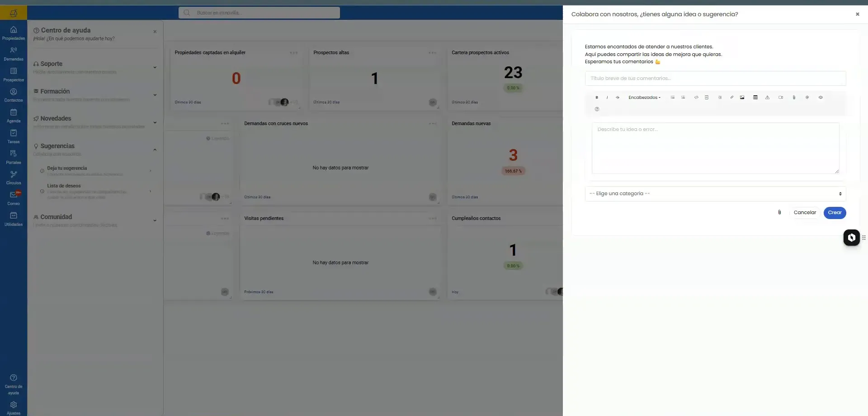Close the suggestion panel with X
The width and height of the screenshot is (868, 416).
click(857, 14)
